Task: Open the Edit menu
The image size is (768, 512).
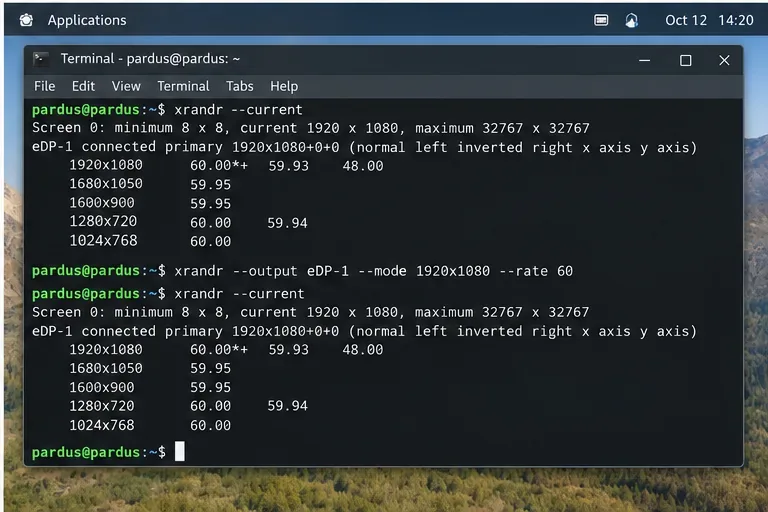Action: (83, 86)
